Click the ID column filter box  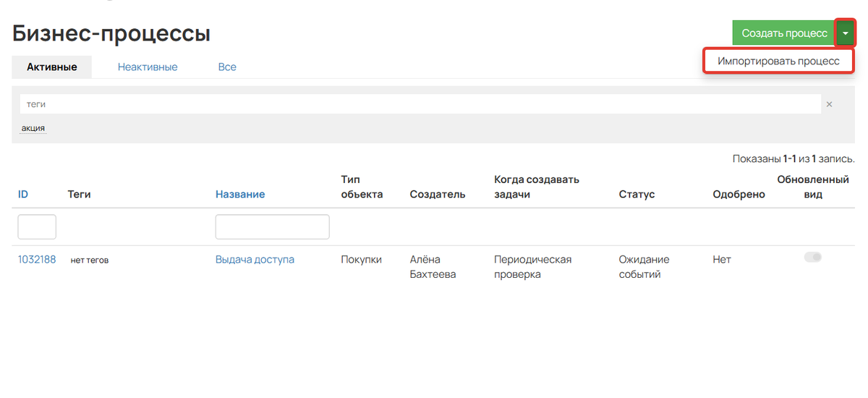click(x=37, y=226)
